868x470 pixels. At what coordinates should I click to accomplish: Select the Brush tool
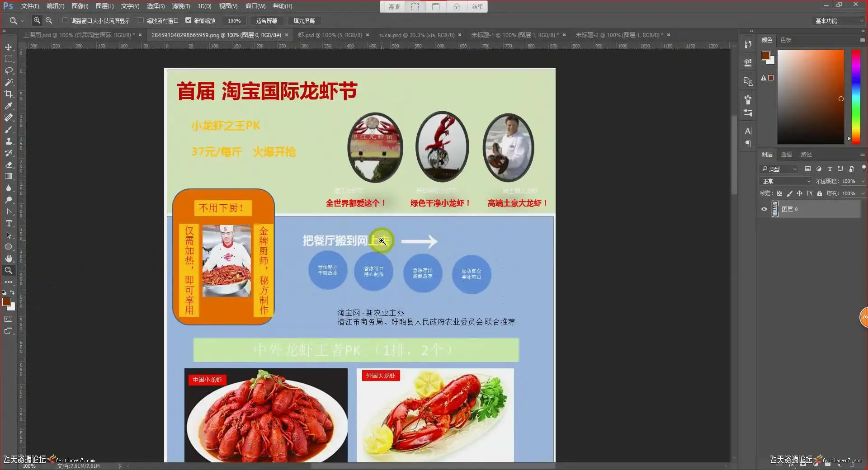(x=9, y=130)
